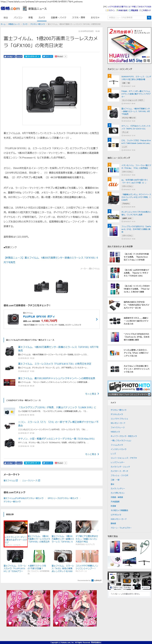Open the FUJIFILM GFX100 ボディ product link
Screen dimensions: 152x644
coord(39,316)
